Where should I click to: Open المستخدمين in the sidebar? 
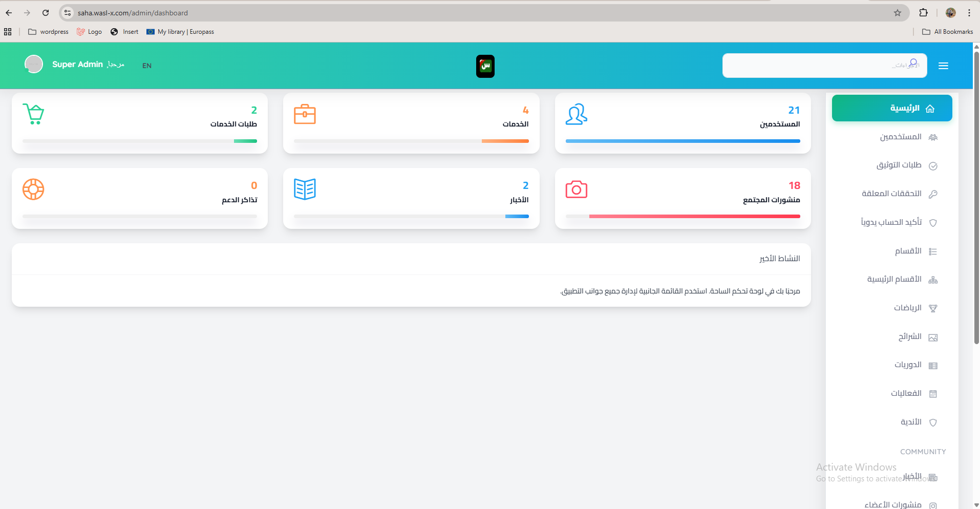pos(901,137)
